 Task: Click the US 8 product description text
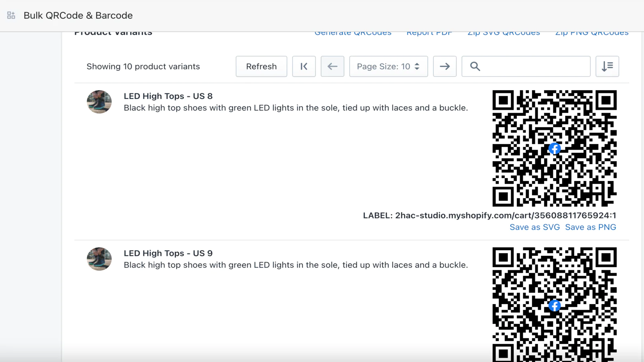pos(296,108)
